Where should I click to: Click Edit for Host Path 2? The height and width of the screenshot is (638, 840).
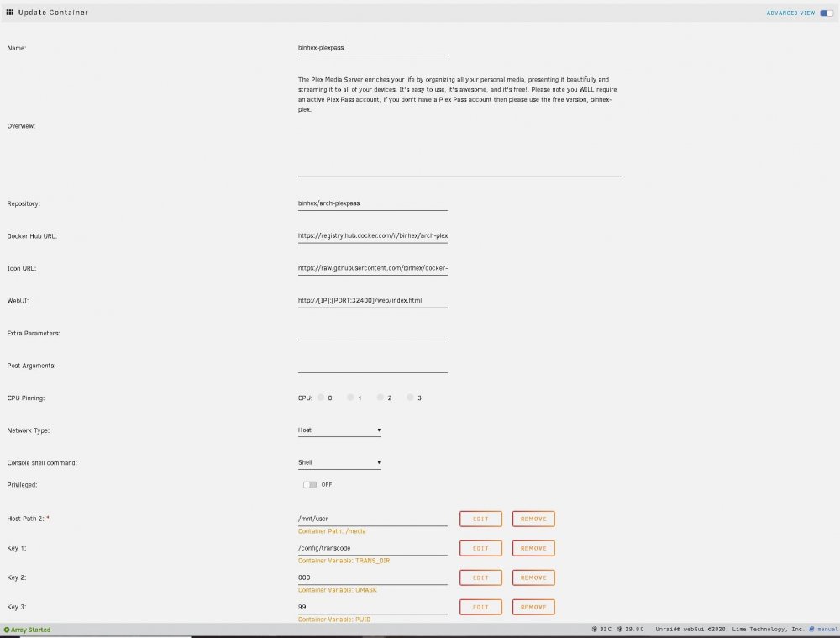pyautogui.click(x=480, y=519)
